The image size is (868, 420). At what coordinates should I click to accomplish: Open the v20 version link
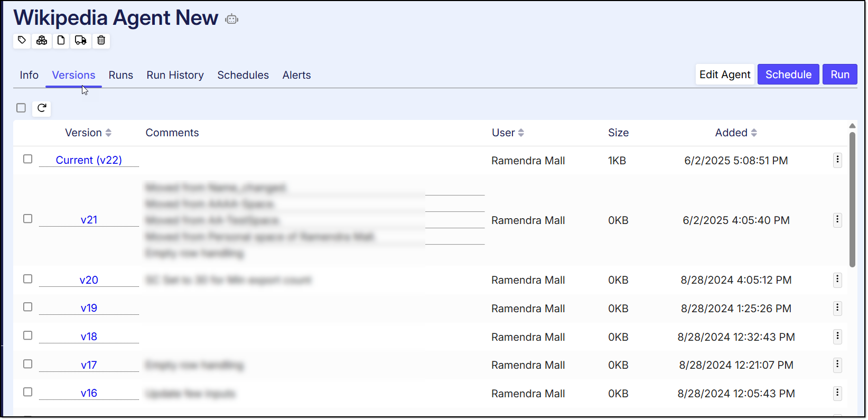pos(89,280)
